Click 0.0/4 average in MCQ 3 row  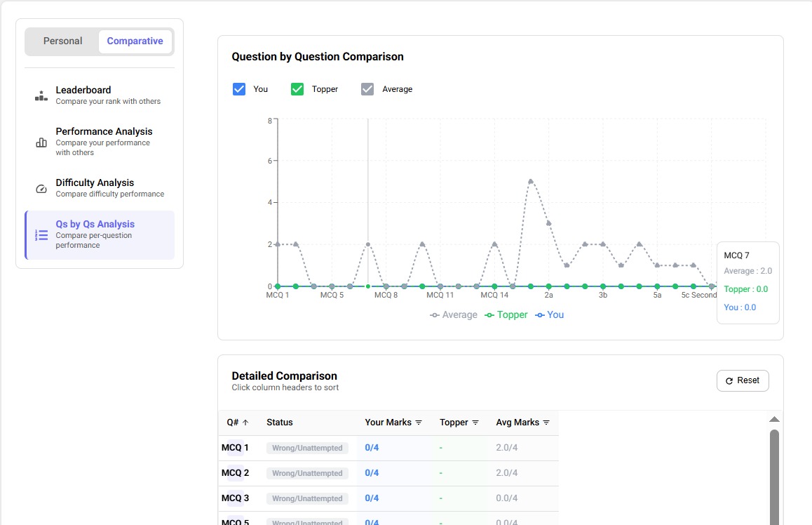tap(506, 498)
